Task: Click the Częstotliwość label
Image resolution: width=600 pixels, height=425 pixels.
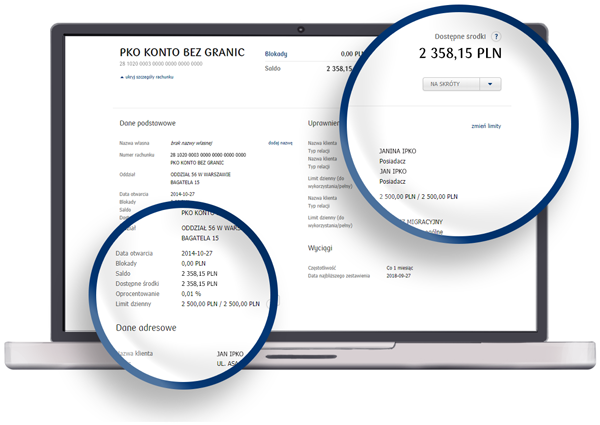Action: click(322, 268)
